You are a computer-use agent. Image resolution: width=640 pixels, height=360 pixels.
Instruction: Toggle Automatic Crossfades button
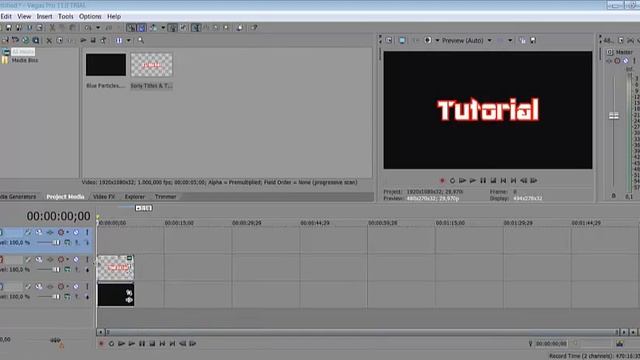coord(142,28)
